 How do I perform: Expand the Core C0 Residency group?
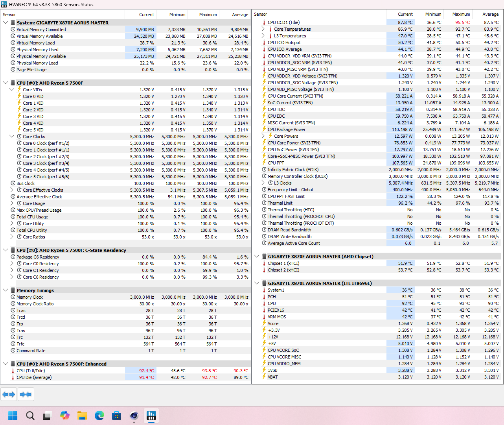click(12, 264)
